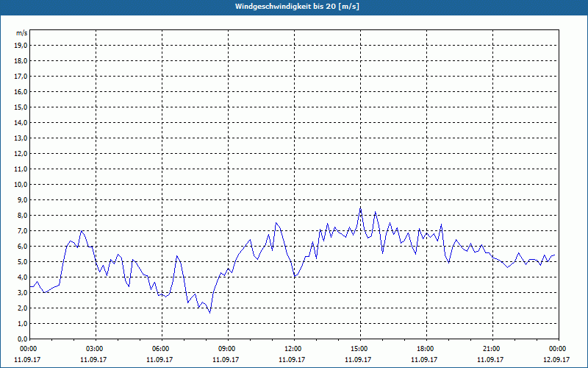Viewport: 588px width, 368px height.
Task: Click the 14,0 y-axis label
Action: click(x=21, y=122)
